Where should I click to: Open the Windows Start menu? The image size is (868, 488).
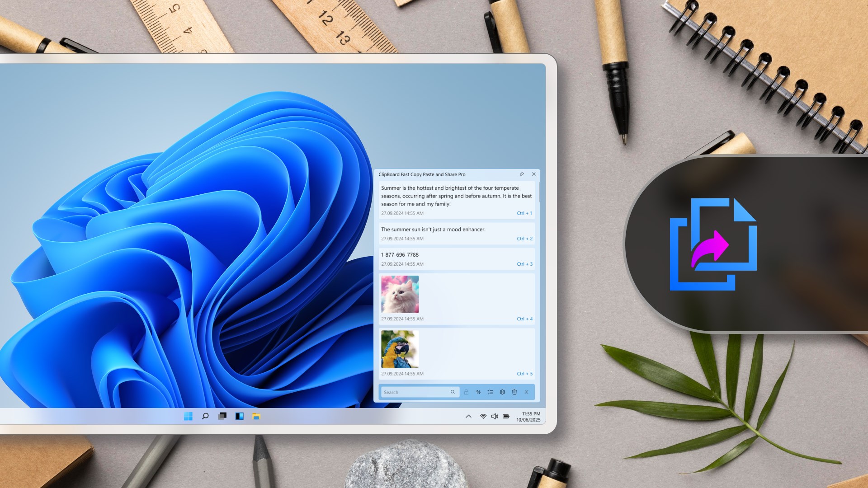pyautogui.click(x=188, y=416)
